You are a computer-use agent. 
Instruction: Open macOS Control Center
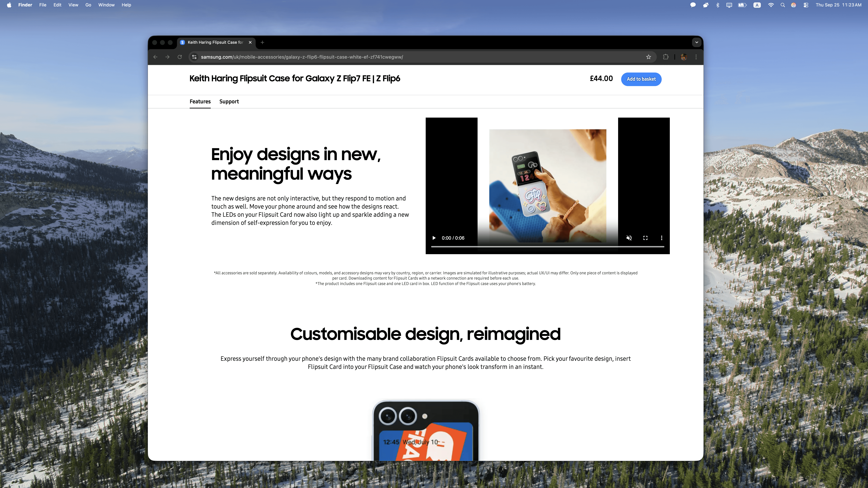(x=806, y=5)
